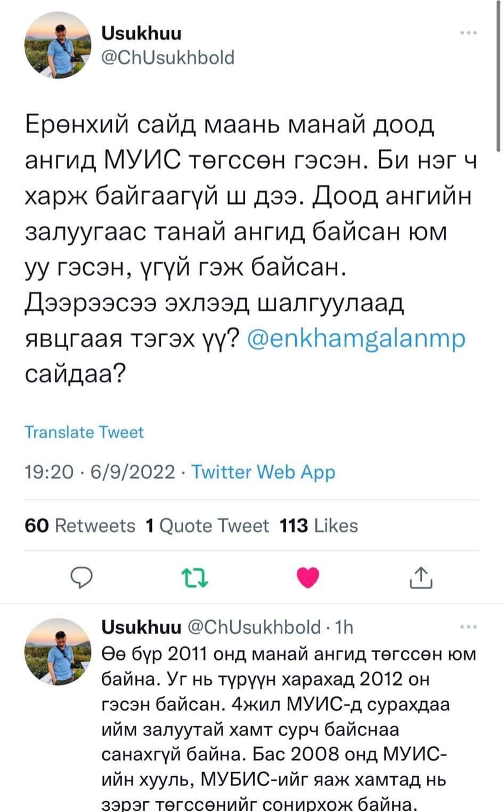The height and width of the screenshot is (812, 504).
Task: Open the three-dot menu on the reply tweet
Action: [468, 627]
